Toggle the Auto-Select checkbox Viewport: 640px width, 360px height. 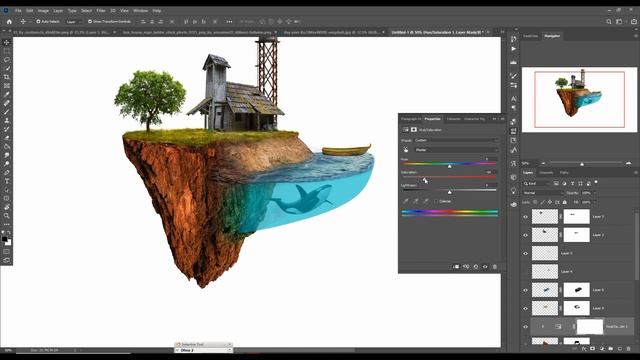click(38, 22)
